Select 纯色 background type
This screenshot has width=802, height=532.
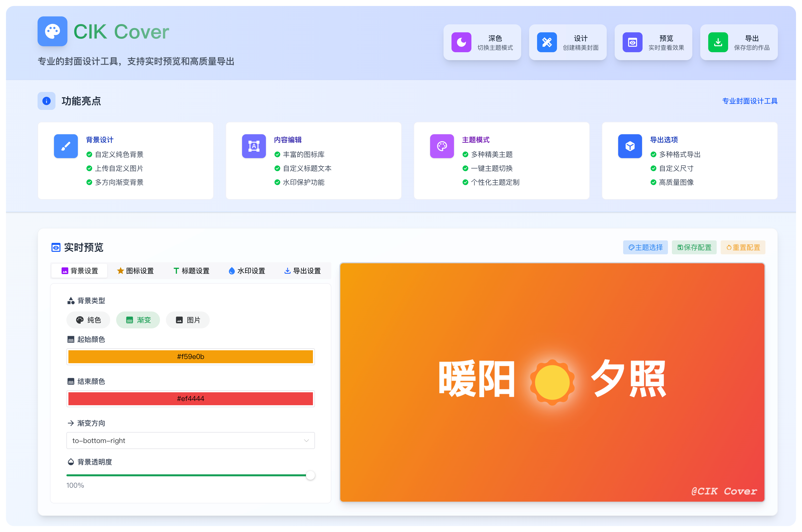pyautogui.click(x=88, y=320)
